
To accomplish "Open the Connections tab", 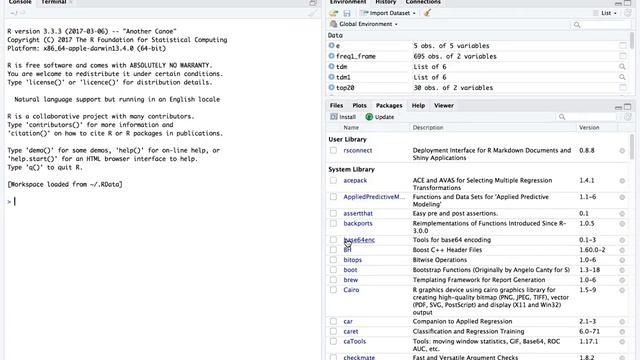I will [423, 2].
